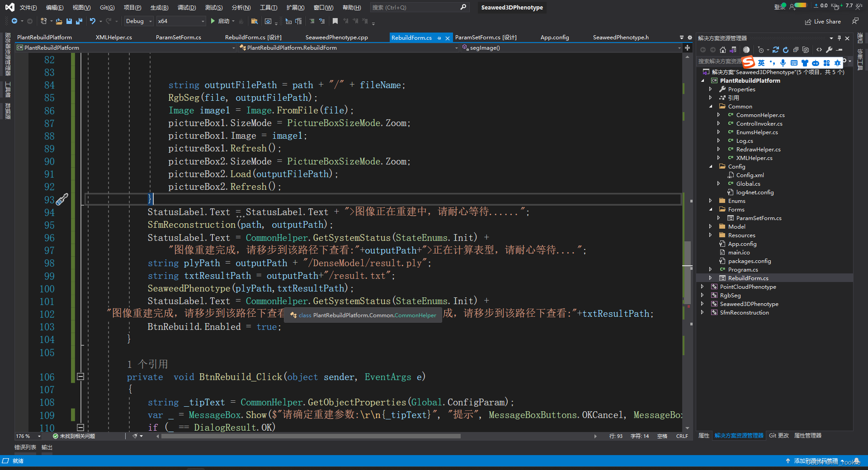Start debugging with the green play button
This screenshot has width=868, height=470.
(x=213, y=21)
